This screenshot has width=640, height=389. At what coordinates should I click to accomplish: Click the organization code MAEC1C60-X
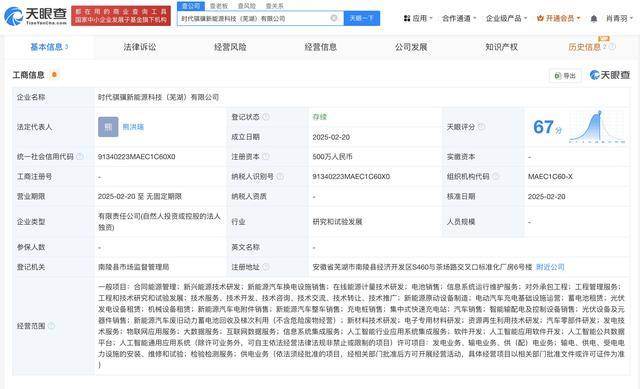(x=550, y=176)
